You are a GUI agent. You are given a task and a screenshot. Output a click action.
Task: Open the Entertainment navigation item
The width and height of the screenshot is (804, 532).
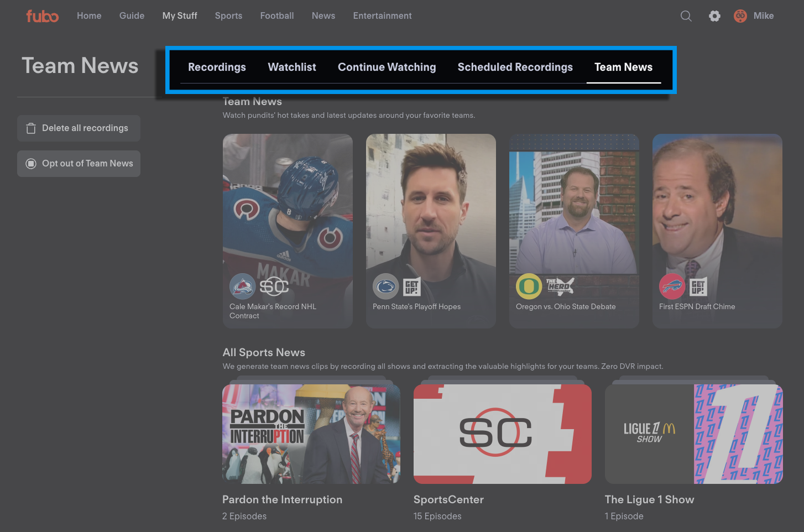click(383, 16)
